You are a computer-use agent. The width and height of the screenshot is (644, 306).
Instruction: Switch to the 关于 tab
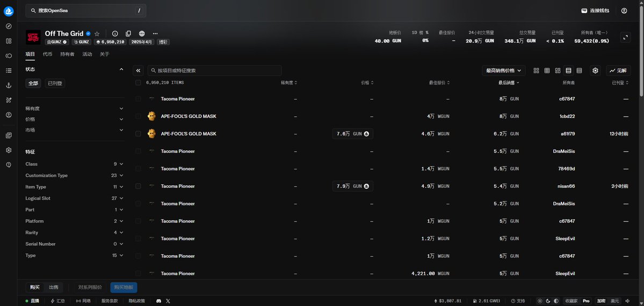(x=104, y=54)
